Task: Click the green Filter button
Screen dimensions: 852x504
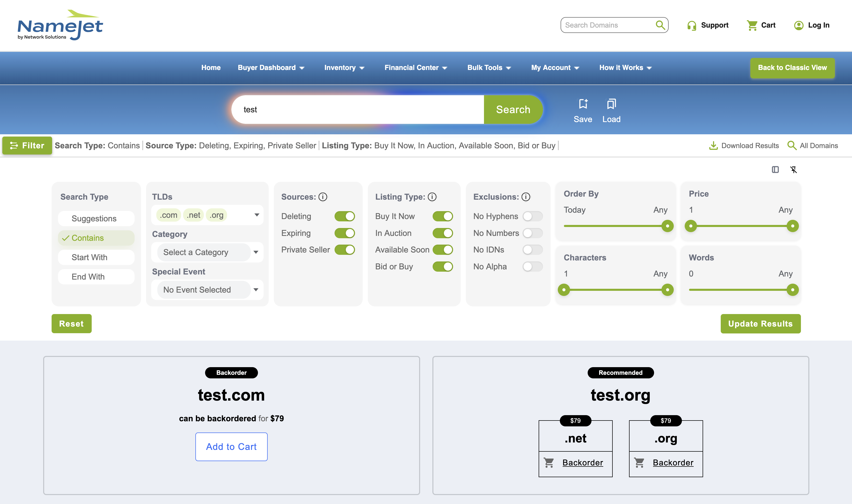Action: coord(27,145)
